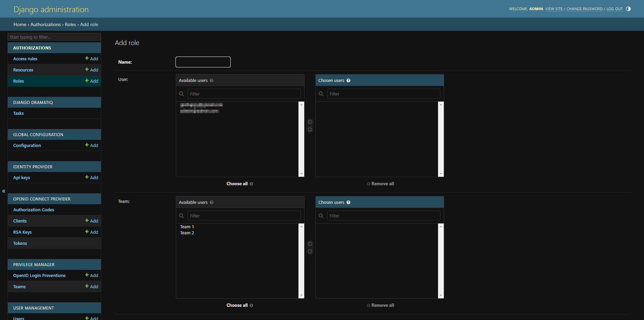Click the green plus Add next to Configuration
Viewport: 644px width, 320px height.
pyautogui.click(x=91, y=145)
